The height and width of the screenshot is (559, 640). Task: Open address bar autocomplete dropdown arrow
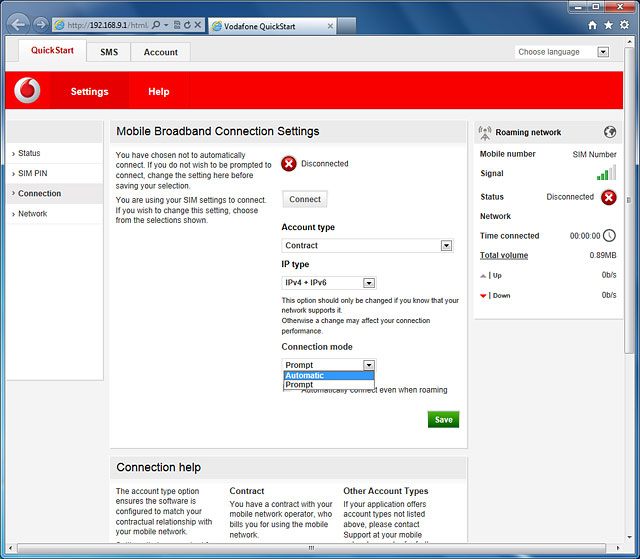click(166, 25)
